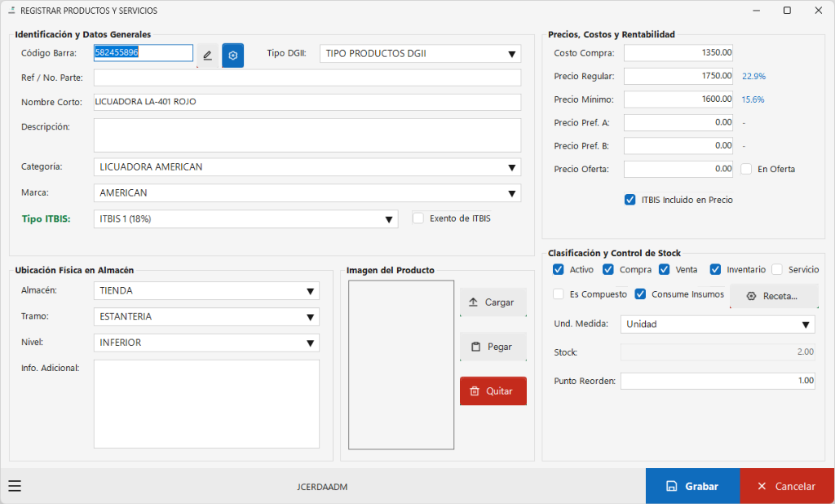The height and width of the screenshot is (504, 835).
Task: Click the pencil edit icon beside barcode
Action: pos(208,55)
